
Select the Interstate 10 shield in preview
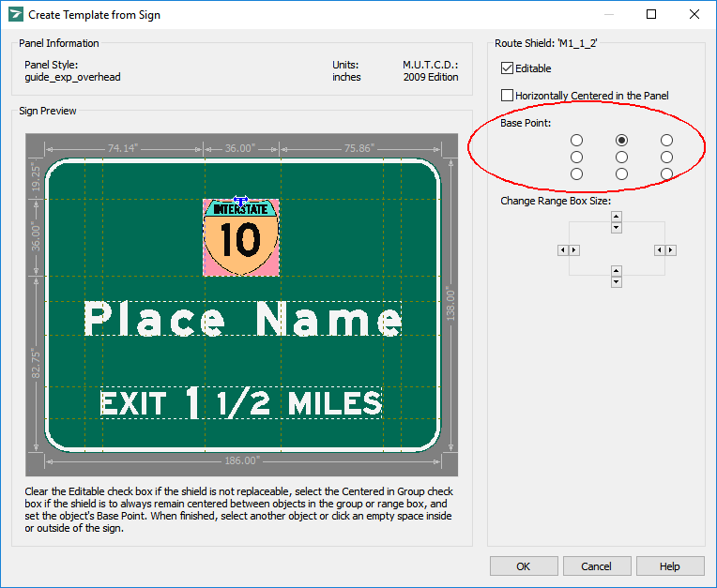point(241,238)
